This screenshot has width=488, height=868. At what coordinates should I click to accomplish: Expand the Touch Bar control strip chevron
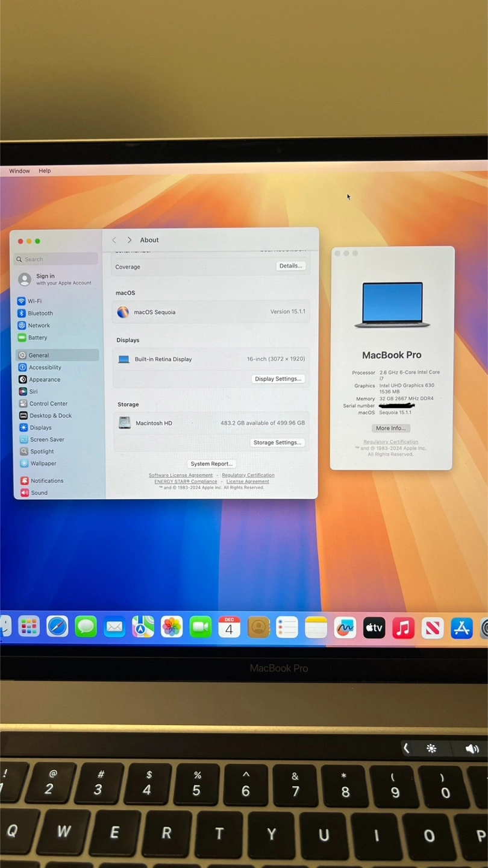407,748
